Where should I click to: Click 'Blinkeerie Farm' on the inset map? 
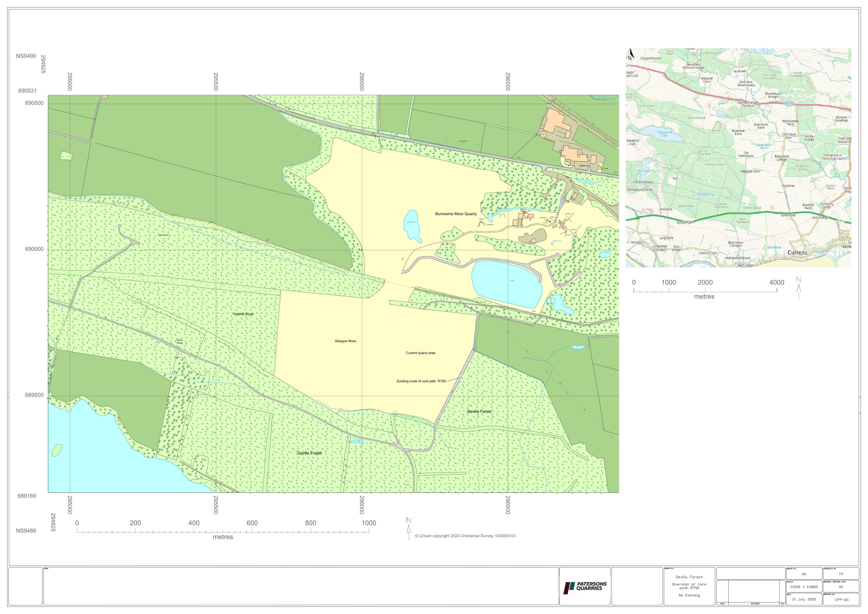(738, 132)
